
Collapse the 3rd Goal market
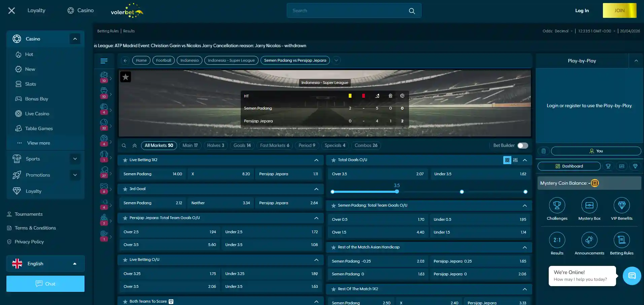[316, 189]
